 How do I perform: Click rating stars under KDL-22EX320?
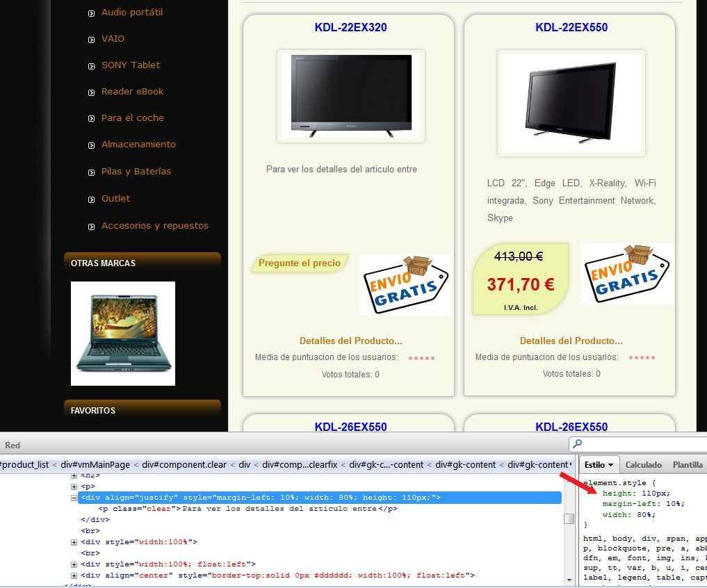pos(421,358)
